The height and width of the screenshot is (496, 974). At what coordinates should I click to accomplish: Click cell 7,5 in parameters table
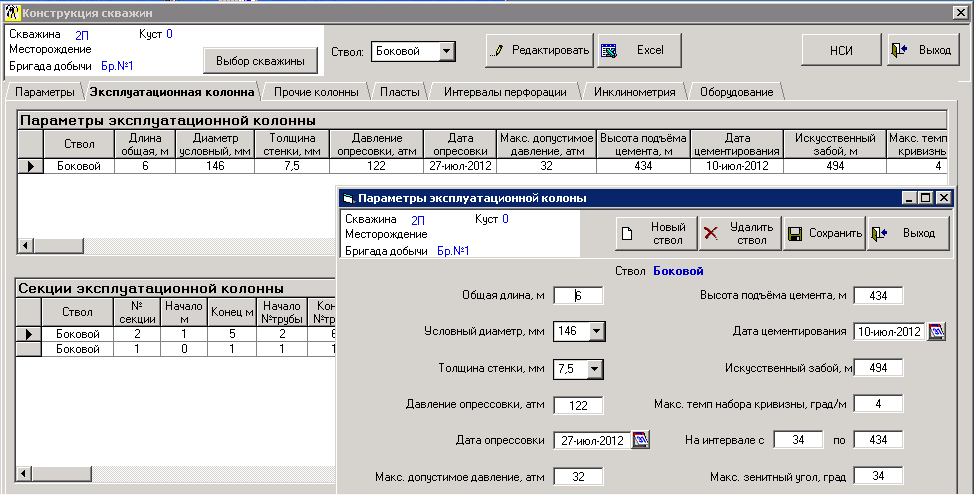[291, 166]
